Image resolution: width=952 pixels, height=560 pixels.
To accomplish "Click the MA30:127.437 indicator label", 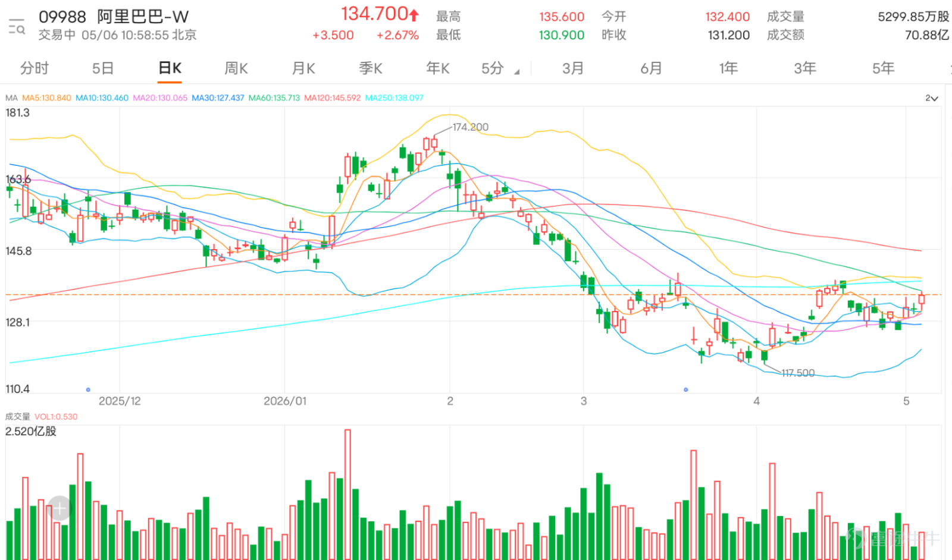I will tap(218, 98).
